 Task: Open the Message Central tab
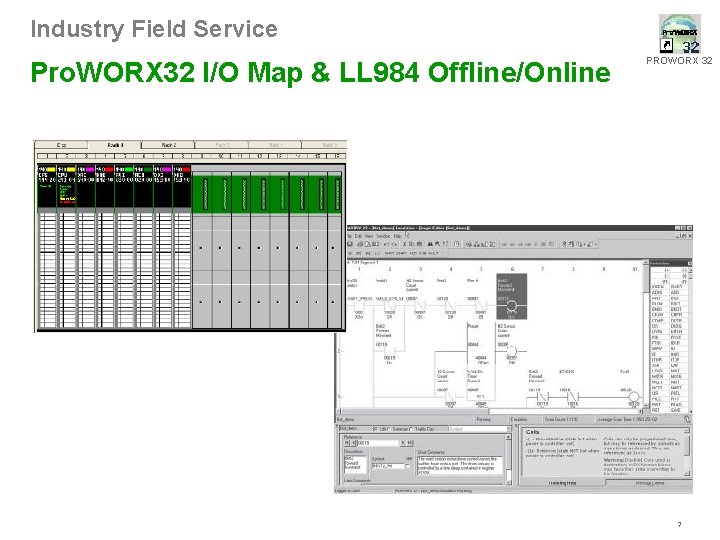649,483
